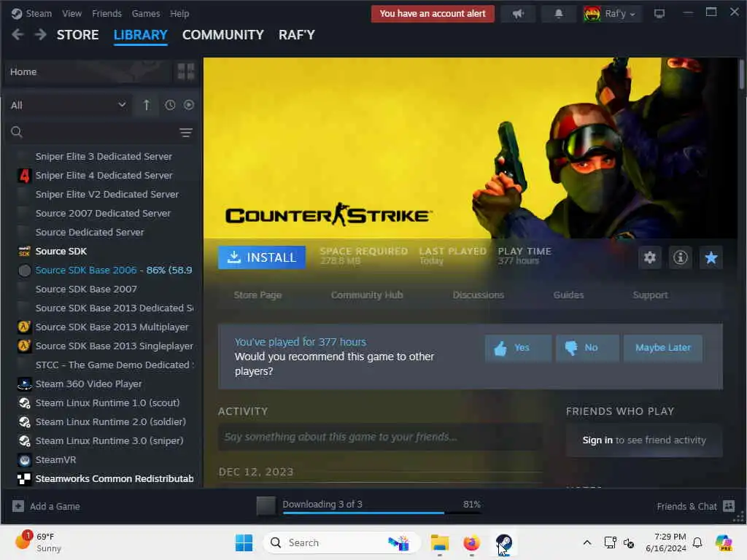
Task: Switch library to grid collections view
Action: pos(186,71)
